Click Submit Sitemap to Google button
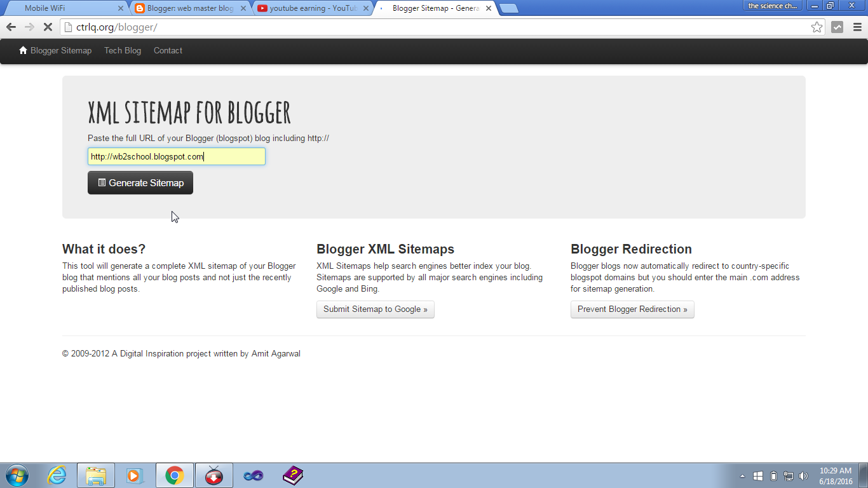The image size is (868, 488). 376,309
